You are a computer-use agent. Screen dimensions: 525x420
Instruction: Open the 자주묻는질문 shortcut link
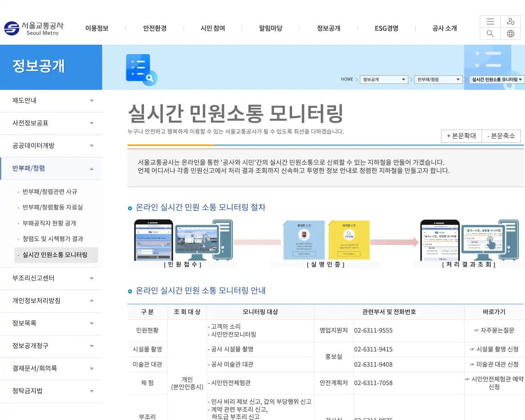494,331
